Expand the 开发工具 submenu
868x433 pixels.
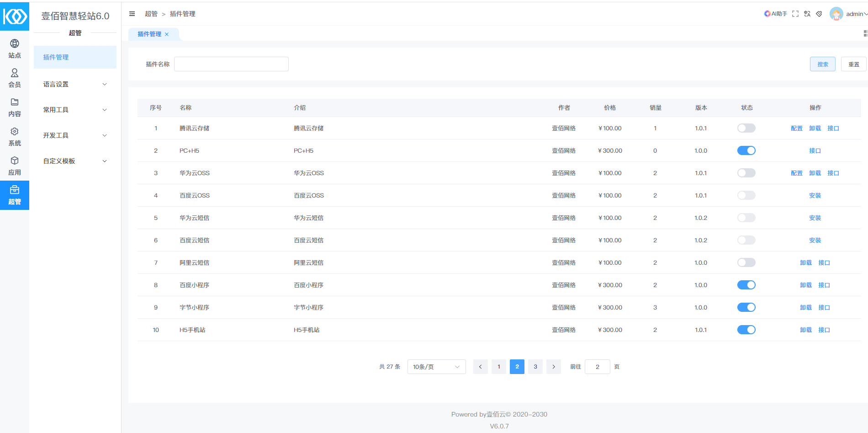[x=75, y=135]
